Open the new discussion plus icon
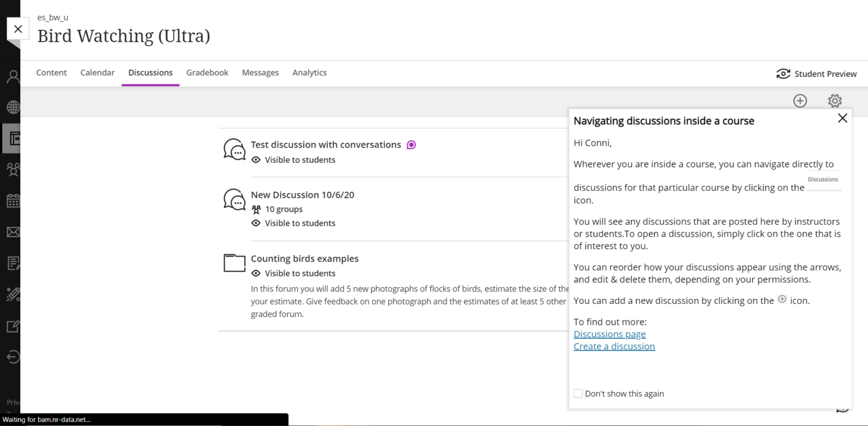 [x=800, y=101]
